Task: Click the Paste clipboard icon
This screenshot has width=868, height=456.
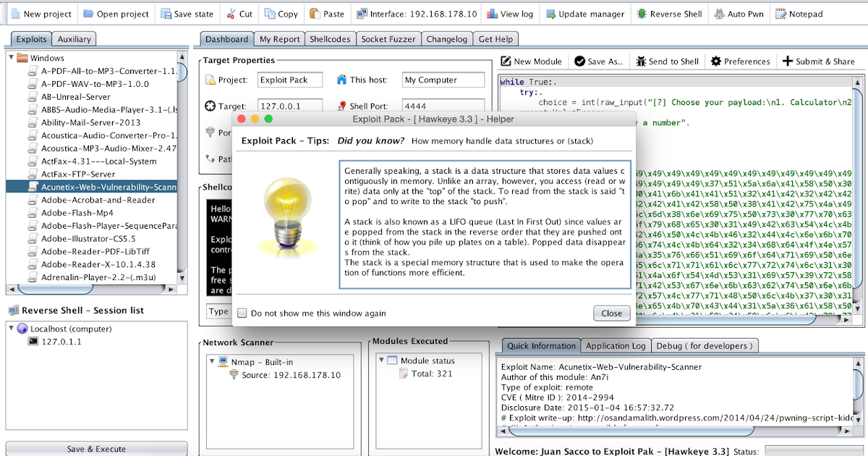Action: pos(315,14)
